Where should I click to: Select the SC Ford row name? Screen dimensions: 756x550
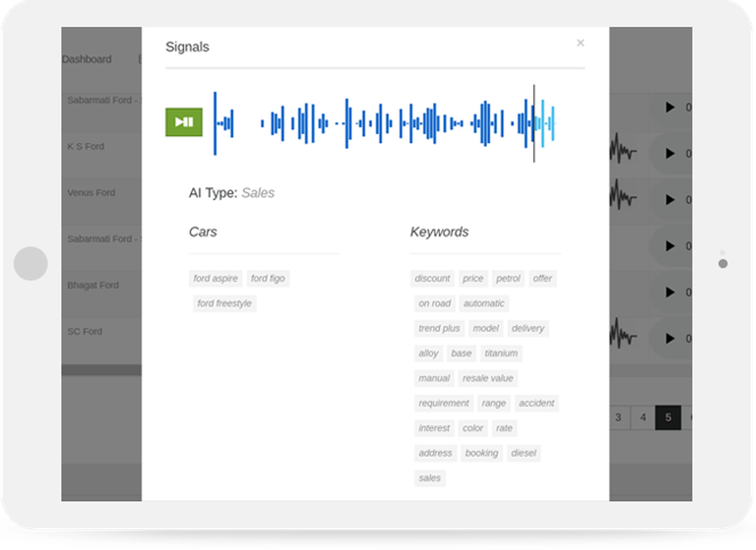pos(85,332)
